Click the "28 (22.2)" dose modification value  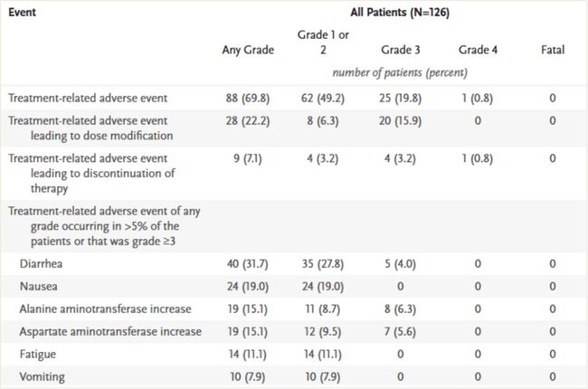pyautogui.click(x=248, y=119)
